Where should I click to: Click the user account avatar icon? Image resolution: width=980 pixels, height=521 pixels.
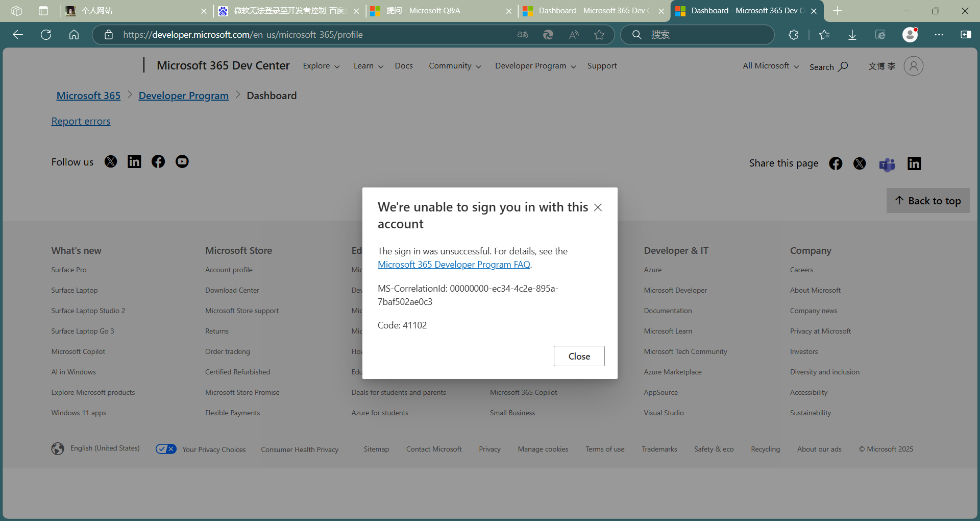[x=914, y=66]
